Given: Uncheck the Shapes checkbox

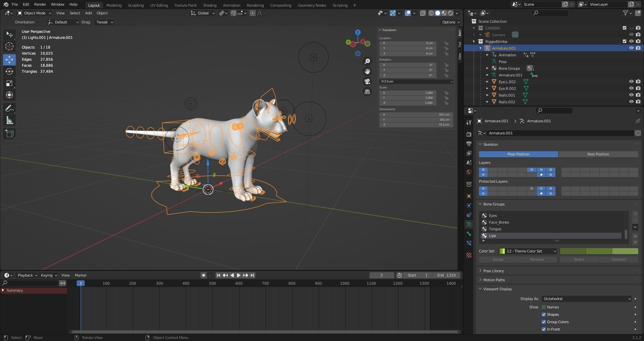Looking at the screenshot, I should pyautogui.click(x=544, y=315).
